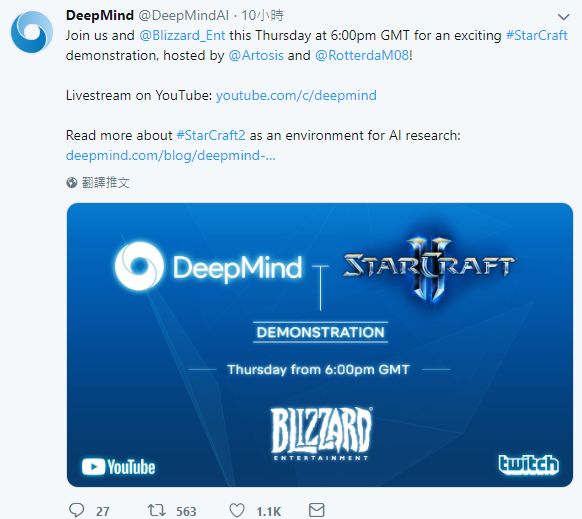582x519 pixels.
Task: Like the tweet with the heart icon
Action: tap(237, 510)
